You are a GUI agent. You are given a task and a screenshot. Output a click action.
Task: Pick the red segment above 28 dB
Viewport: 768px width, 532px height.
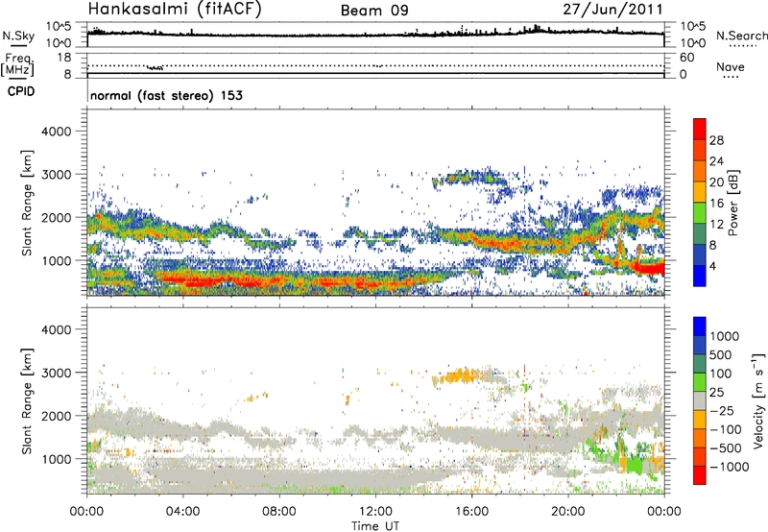tap(700, 129)
